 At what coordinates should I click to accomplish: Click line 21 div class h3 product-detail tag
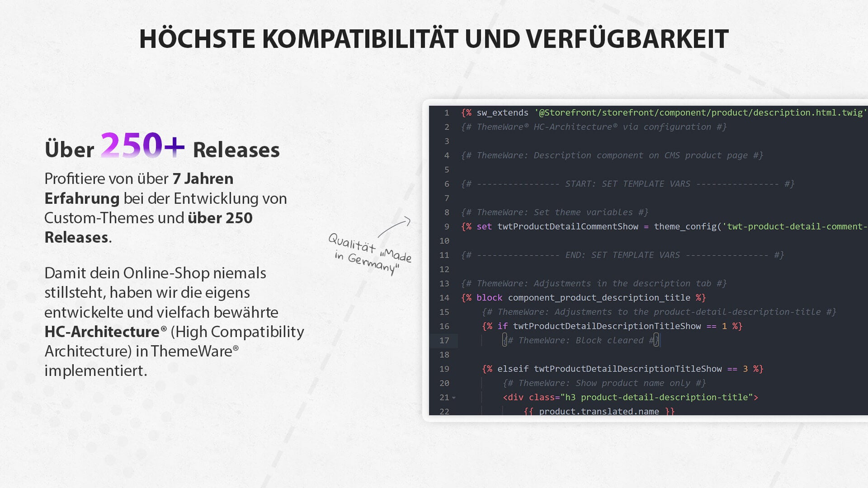click(x=627, y=397)
